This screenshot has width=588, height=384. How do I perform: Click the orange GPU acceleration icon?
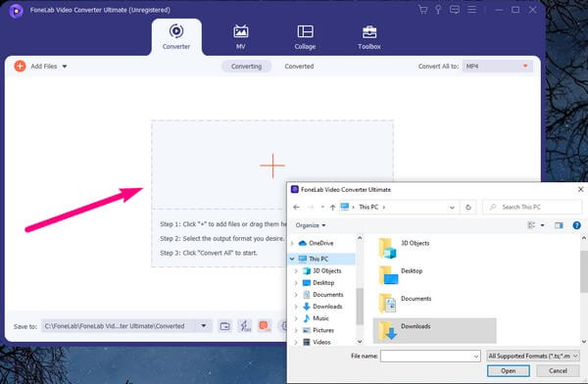point(265,326)
